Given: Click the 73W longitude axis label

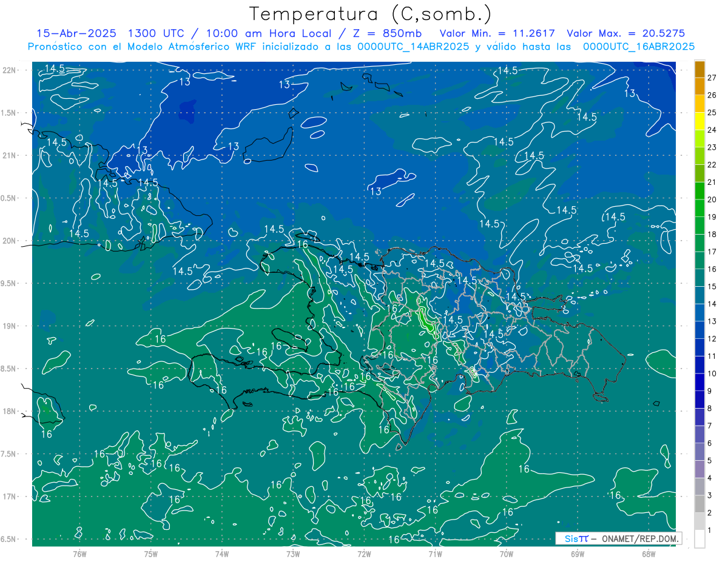Looking at the screenshot, I should (x=293, y=554).
